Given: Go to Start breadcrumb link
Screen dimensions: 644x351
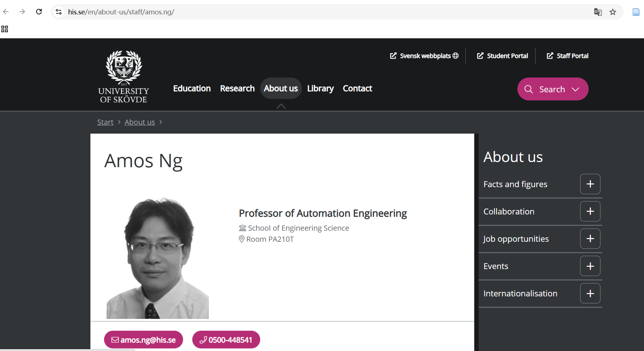Looking at the screenshot, I should click(x=105, y=122).
